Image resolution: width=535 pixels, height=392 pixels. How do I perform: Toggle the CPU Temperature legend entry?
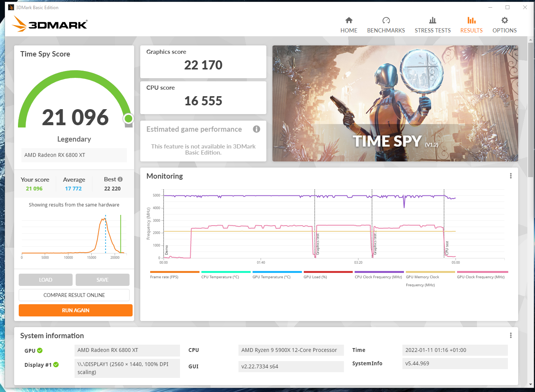226,275
